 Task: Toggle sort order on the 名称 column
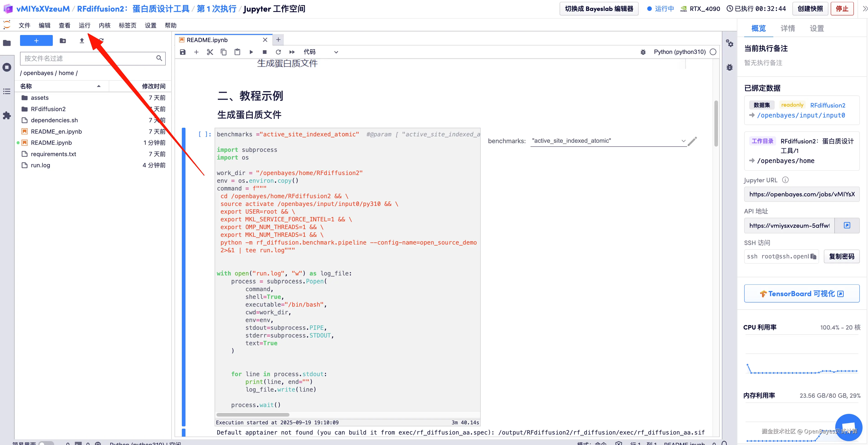point(98,86)
